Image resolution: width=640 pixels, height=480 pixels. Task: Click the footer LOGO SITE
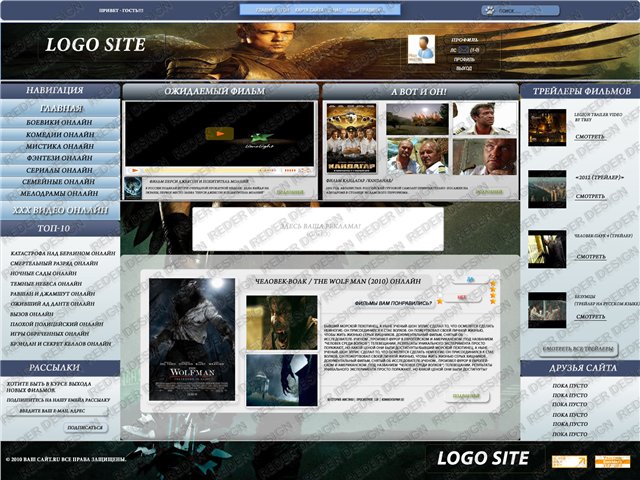click(x=483, y=458)
